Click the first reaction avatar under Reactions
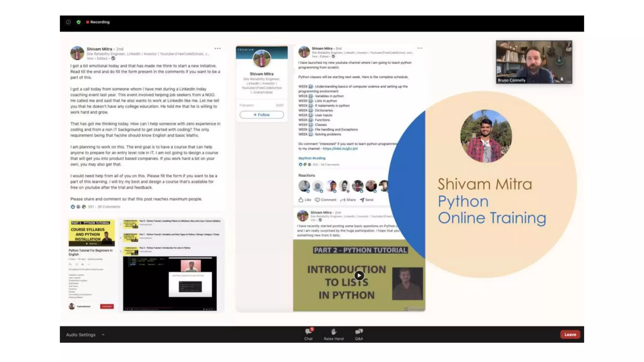Screen dimensions: 644x362 tap(304, 186)
